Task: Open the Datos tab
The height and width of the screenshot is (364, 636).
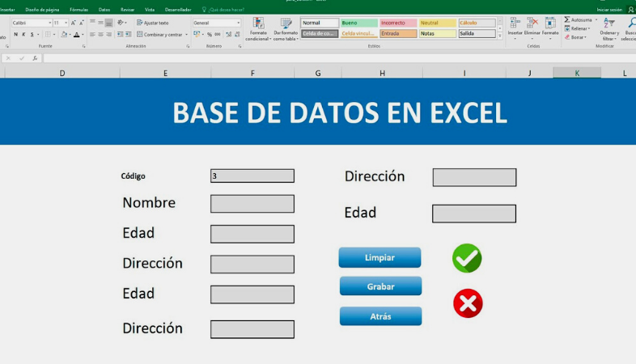Action: tap(104, 10)
